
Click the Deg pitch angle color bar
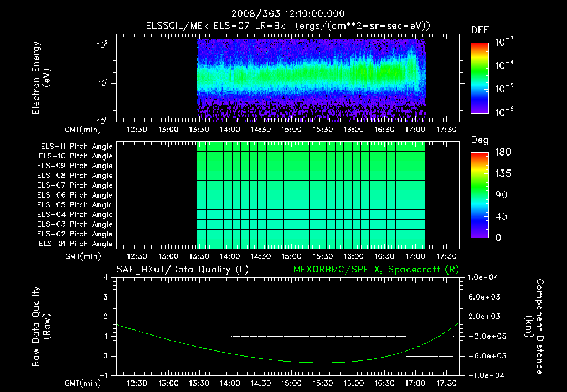click(x=480, y=195)
